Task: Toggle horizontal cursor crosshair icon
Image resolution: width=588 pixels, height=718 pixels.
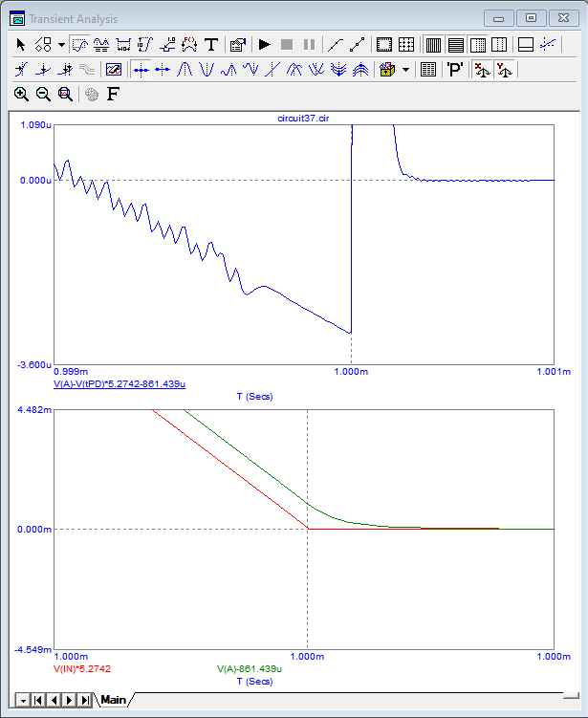Action: tap(548, 44)
